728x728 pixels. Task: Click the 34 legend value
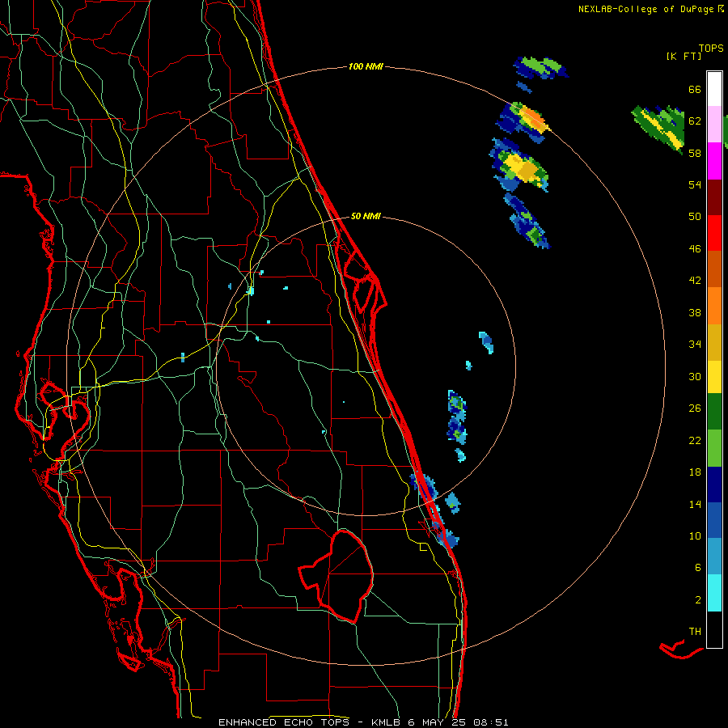point(695,345)
